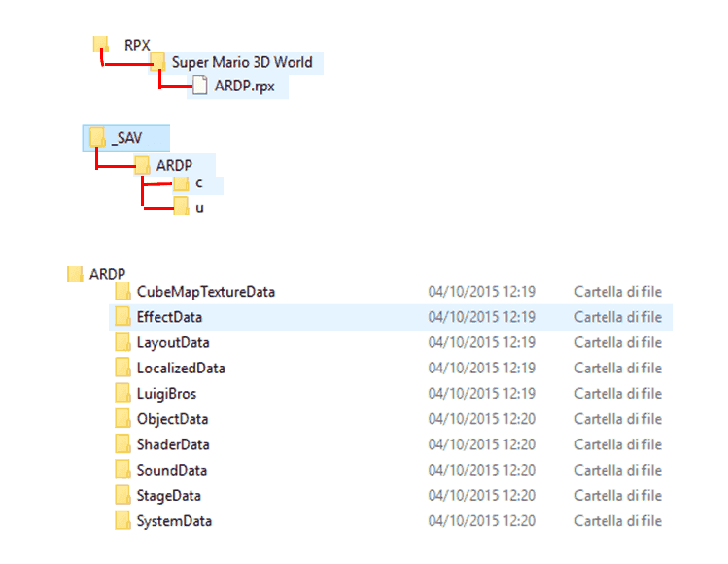Viewport: 728px width, 564px height.
Task: Click 'Cartella di file' in the CubeMapTextureData row
Action: click(618, 292)
